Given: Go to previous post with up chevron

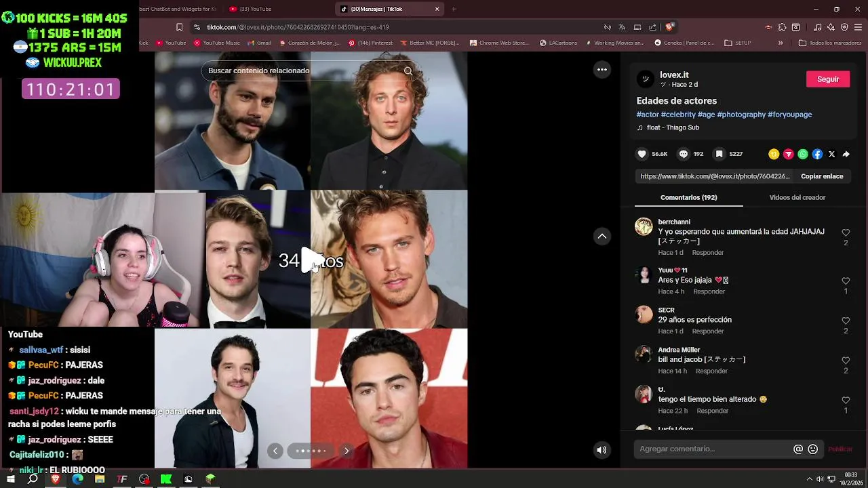Looking at the screenshot, I should point(601,236).
